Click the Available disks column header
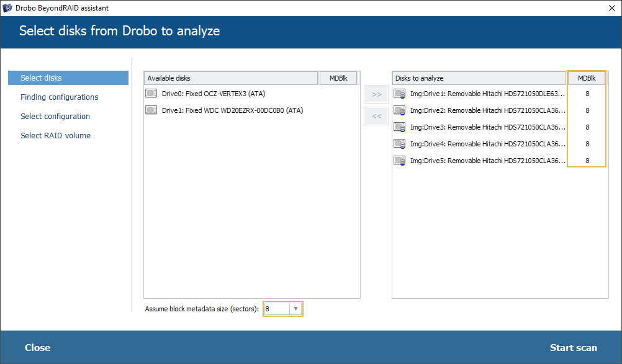 (231, 78)
